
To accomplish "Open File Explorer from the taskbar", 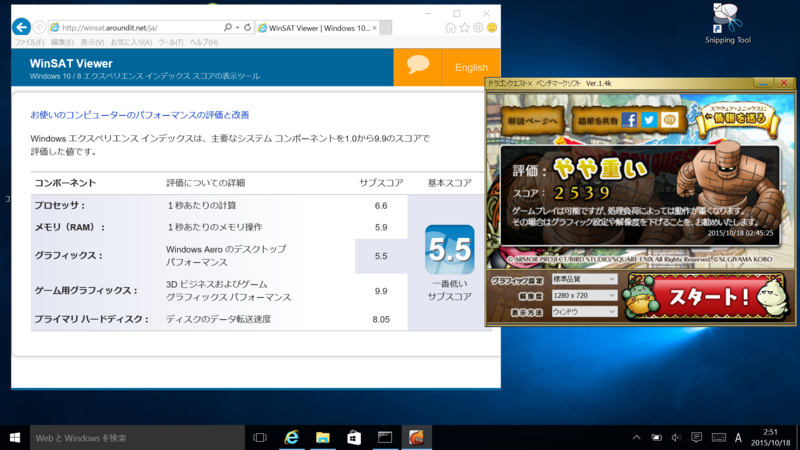I will pyautogui.click(x=322, y=438).
